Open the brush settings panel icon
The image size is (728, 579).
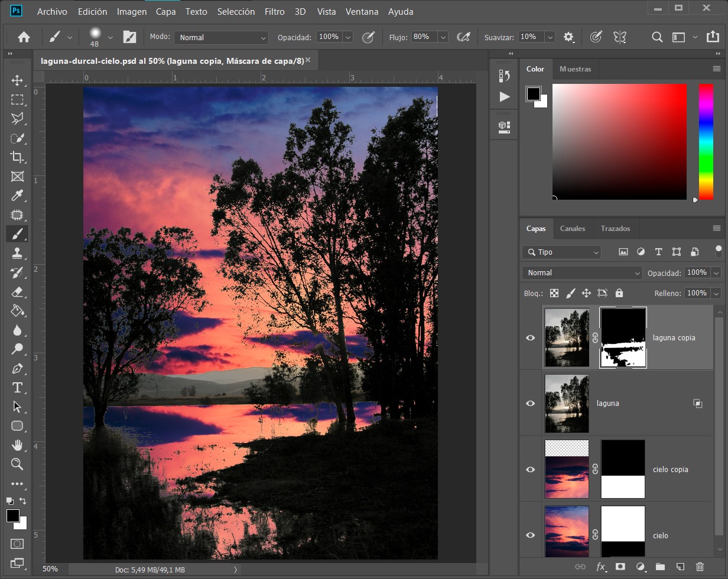click(x=129, y=37)
